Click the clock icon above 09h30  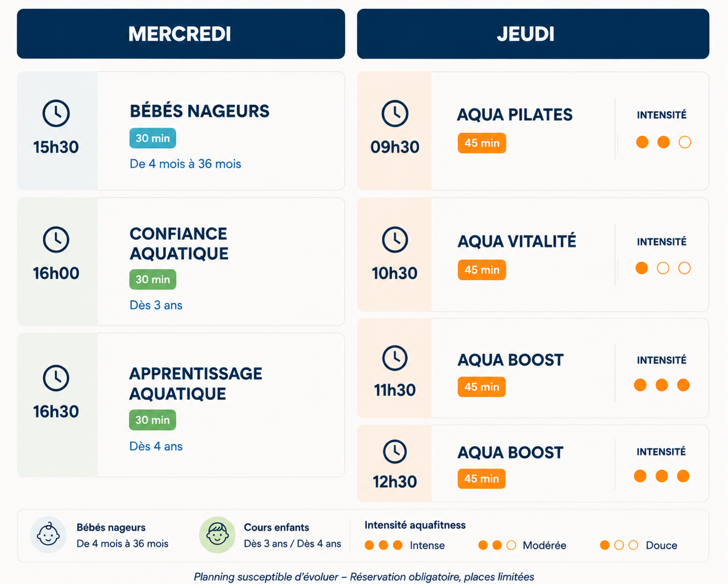point(395,113)
